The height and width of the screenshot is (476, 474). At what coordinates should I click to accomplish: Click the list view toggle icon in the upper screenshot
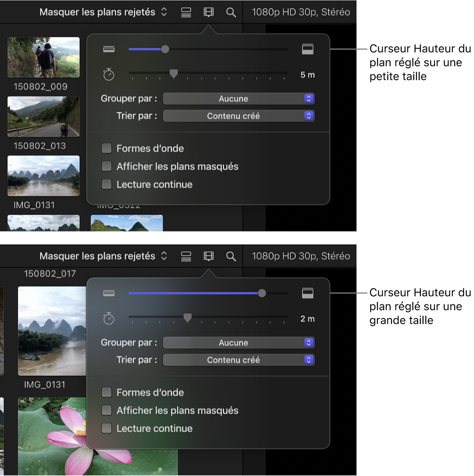coord(186,12)
